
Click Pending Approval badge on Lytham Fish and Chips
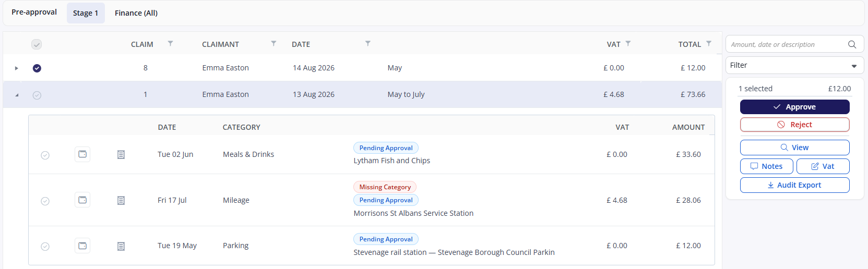click(x=386, y=148)
